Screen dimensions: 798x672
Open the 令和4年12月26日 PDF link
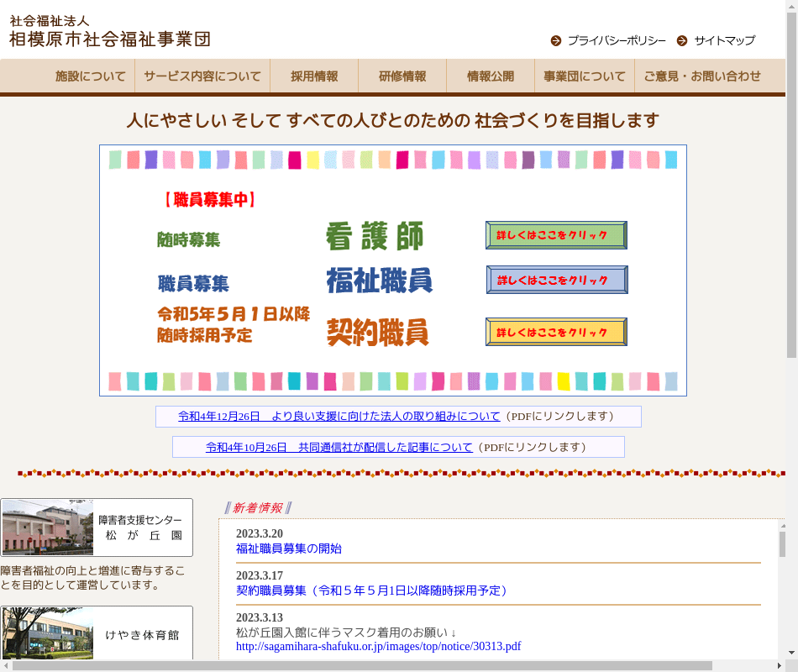(x=339, y=417)
